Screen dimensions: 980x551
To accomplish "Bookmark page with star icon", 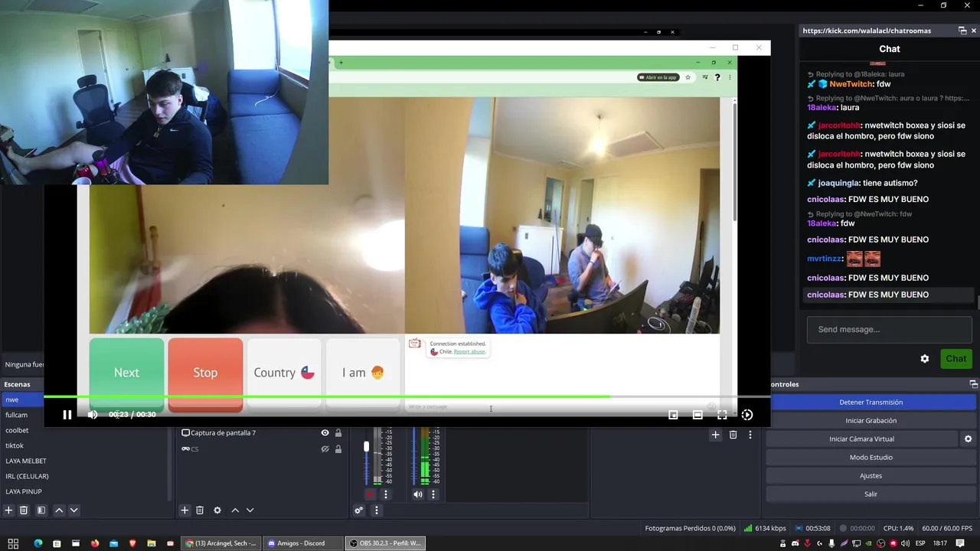I will click(688, 77).
